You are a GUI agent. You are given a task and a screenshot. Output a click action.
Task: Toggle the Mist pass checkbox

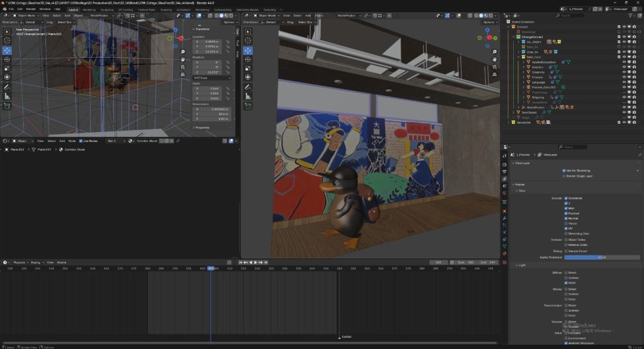(x=566, y=208)
